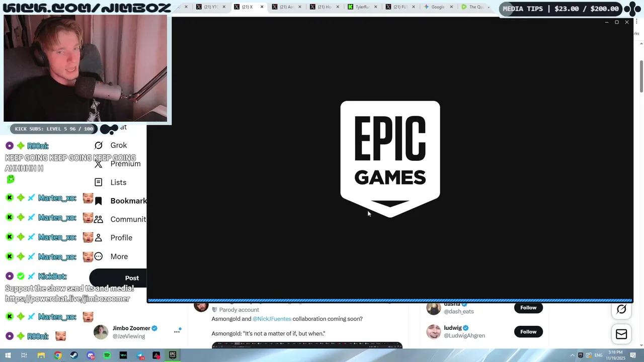Click the Epic Games blue loading bar

390,301
